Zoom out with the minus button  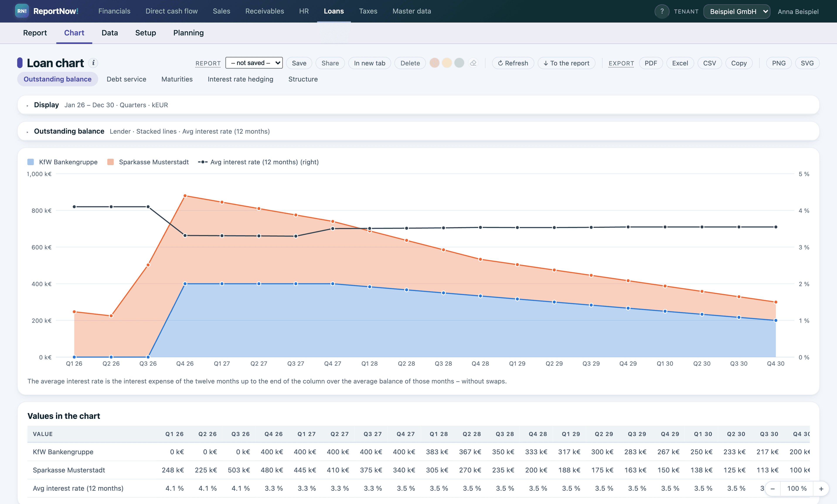coord(772,489)
